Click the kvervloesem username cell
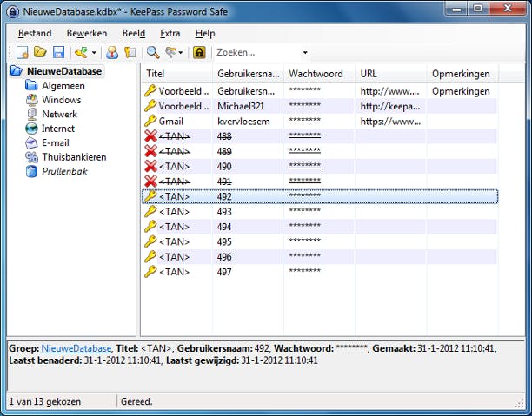This screenshot has width=532, height=416. coord(243,122)
